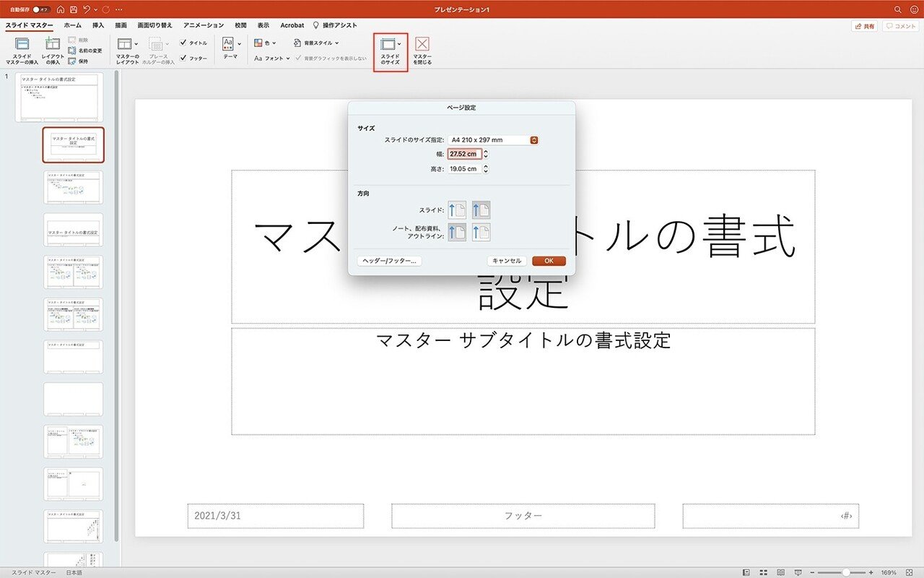Open the Acrobat tab
This screenshot has height=578, width=924.
[x=292, y=25]
